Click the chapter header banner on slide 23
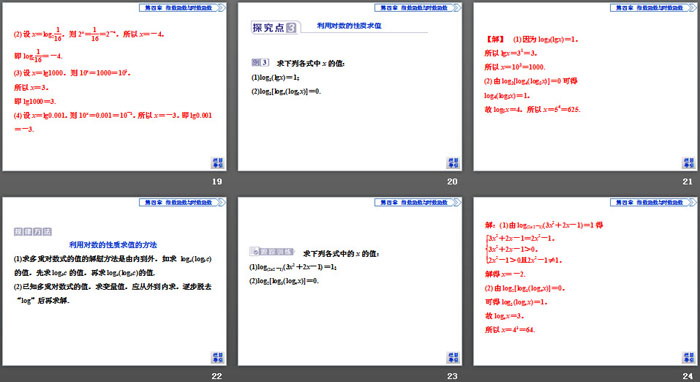This screenshot has height=382, width=700. (417, 203)
